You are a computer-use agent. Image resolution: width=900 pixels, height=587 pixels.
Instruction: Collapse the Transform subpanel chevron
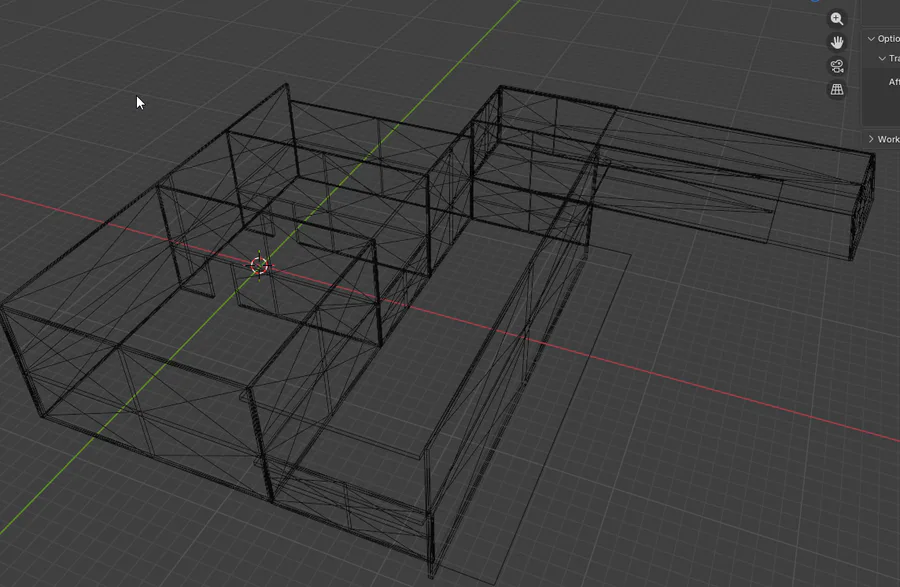point(882,58)
